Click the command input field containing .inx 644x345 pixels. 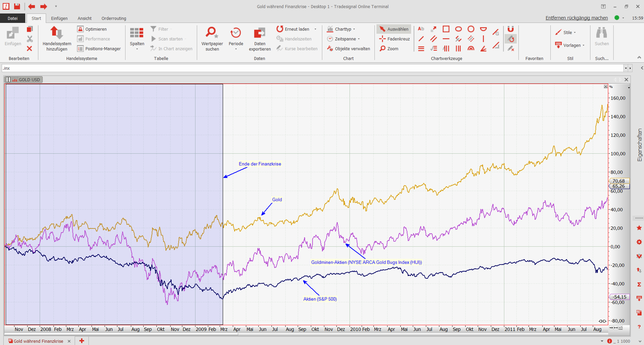[x=310, y=68]
